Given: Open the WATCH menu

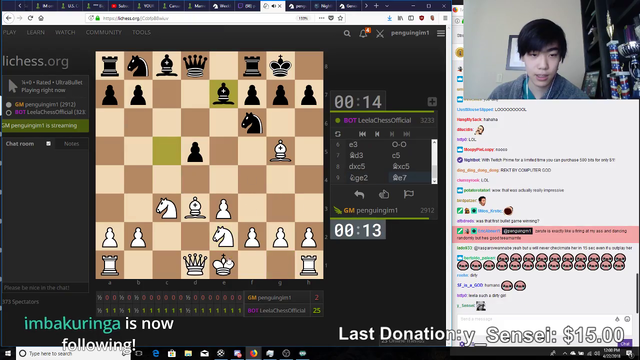Looking at the screenshot, I should [65, 32].
